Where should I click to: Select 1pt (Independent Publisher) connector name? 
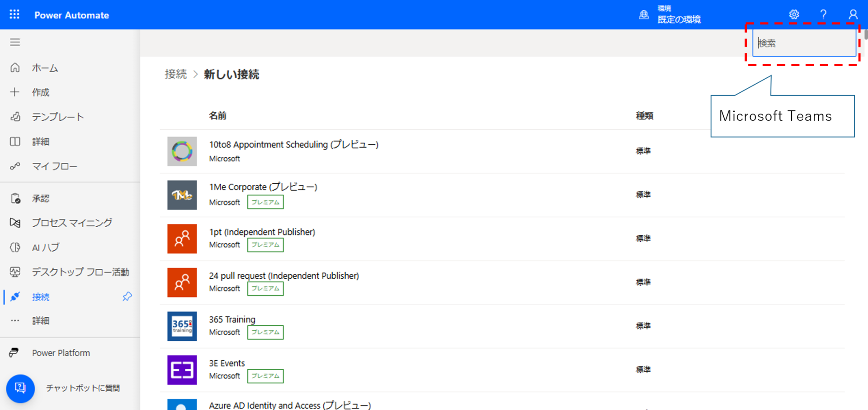point(262,232)
